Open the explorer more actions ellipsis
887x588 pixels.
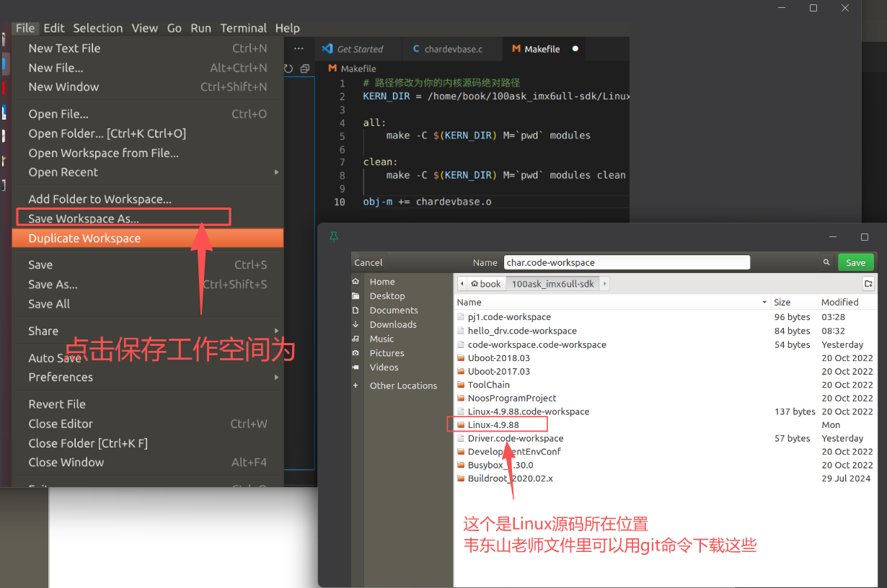(299, 48)
